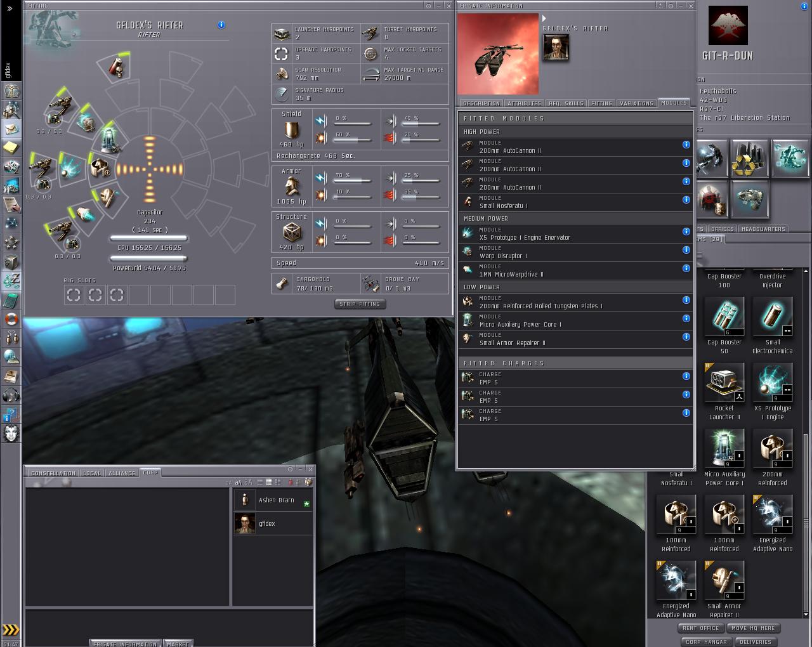
Task: Click the group members icon in chat window
Action: click(308, 482)
